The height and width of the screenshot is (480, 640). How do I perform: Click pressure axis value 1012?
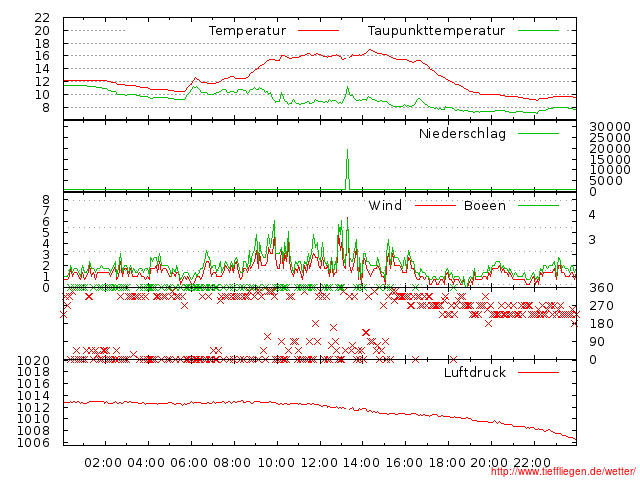[x=33, y=407]
